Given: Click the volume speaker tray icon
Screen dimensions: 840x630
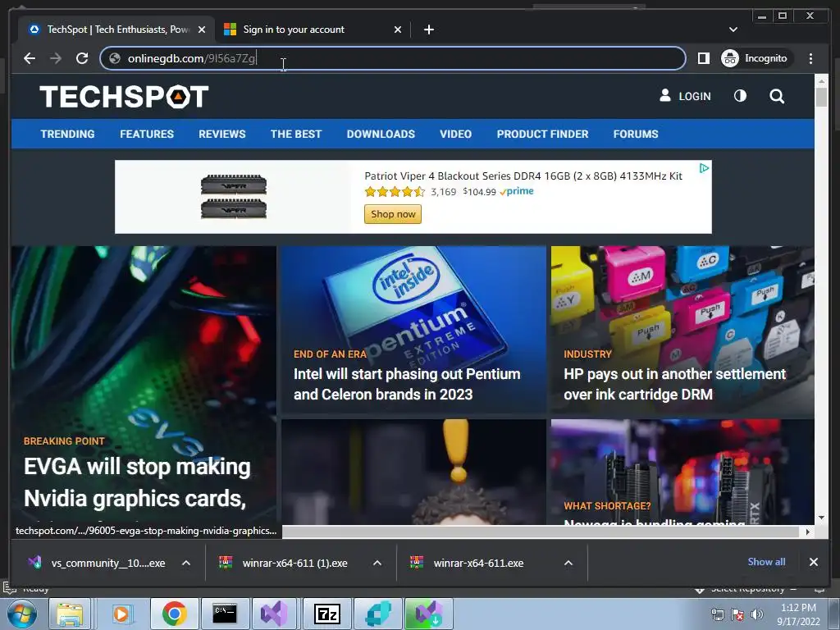Looking at the screenshot, I should click(757, 614).
